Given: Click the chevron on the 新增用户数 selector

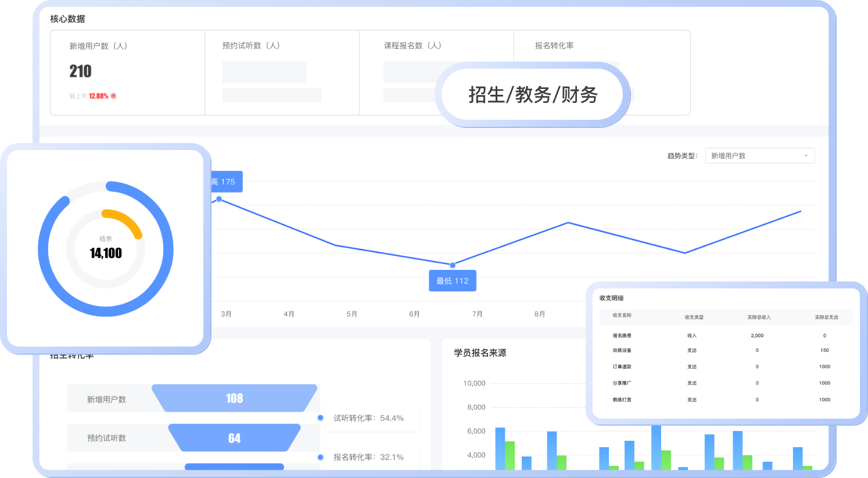Looking at the screenshot, I should (x=806, y=156).
